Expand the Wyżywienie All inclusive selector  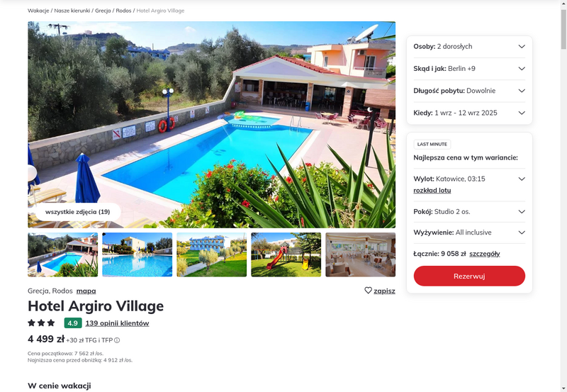[x=469, y=233]
